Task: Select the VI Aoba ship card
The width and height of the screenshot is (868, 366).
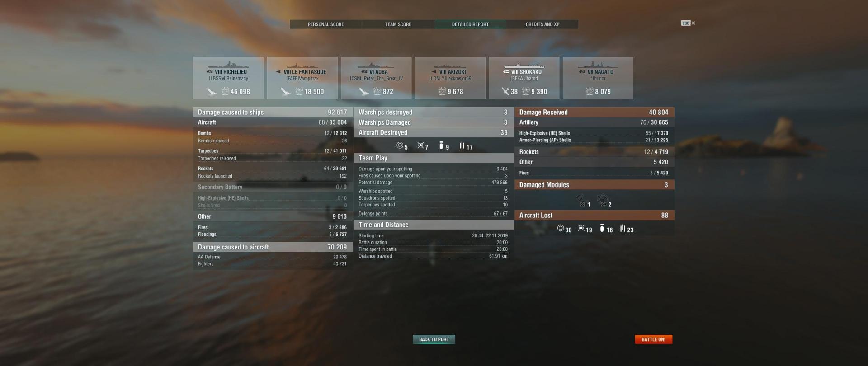Action: coord(376,78)
